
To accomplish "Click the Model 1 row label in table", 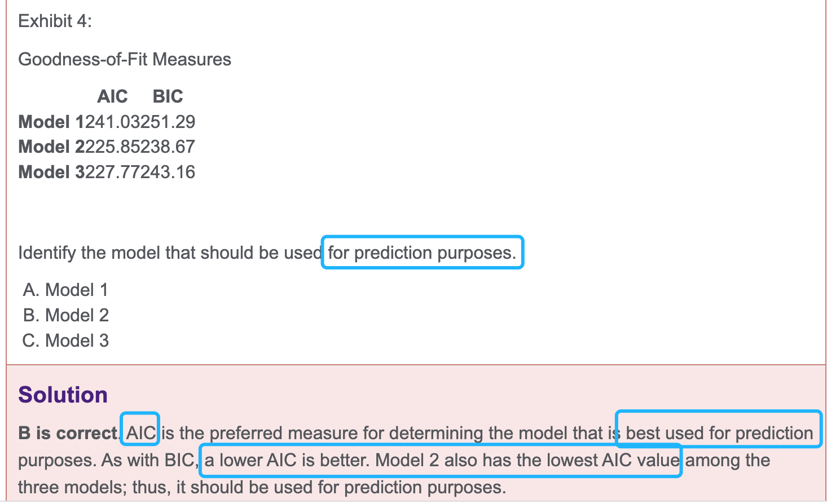I will [50, 122].
